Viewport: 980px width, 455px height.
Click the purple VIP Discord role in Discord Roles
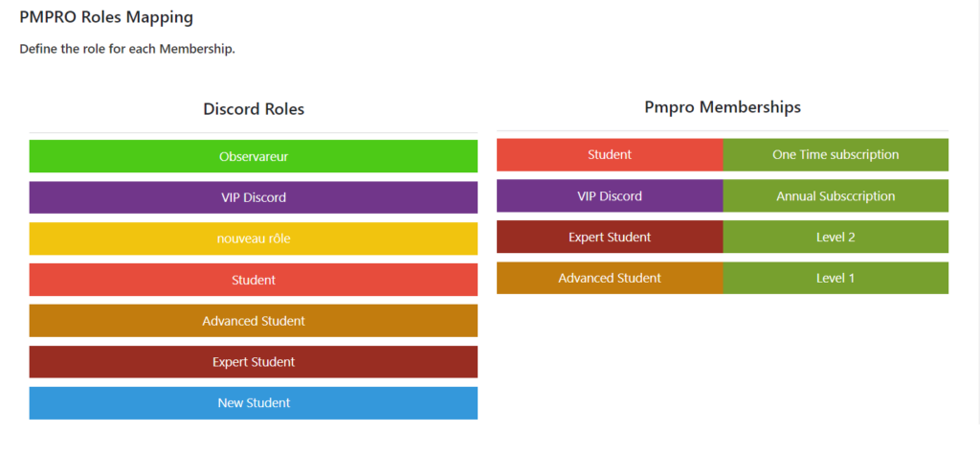coord(253,197)
